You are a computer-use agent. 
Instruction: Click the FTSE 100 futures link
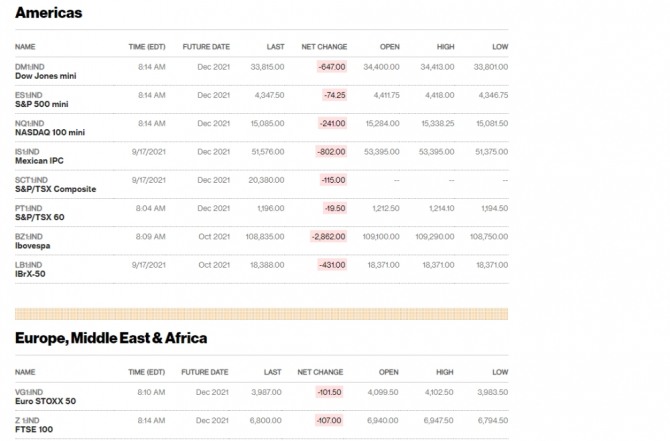coord(35,429)
